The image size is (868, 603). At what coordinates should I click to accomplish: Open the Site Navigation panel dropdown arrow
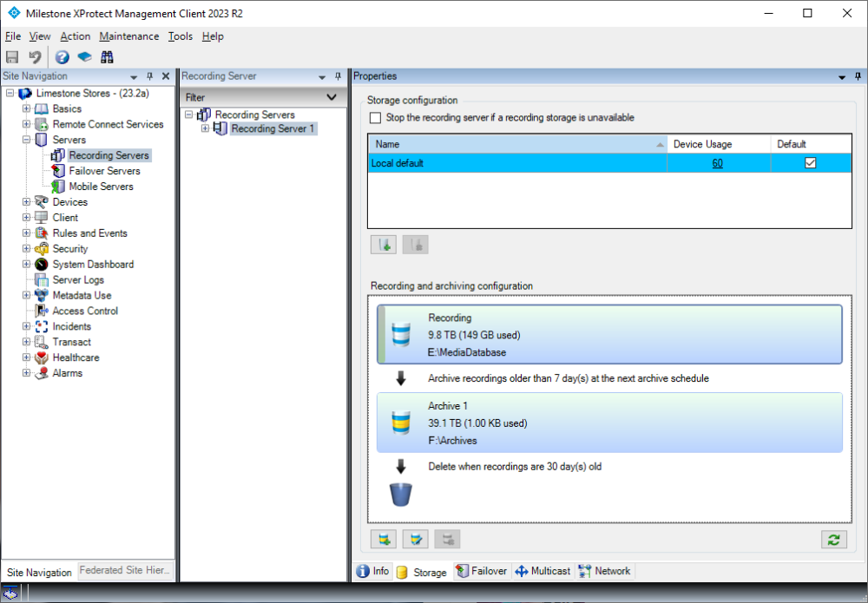click(x=134, y=77)
